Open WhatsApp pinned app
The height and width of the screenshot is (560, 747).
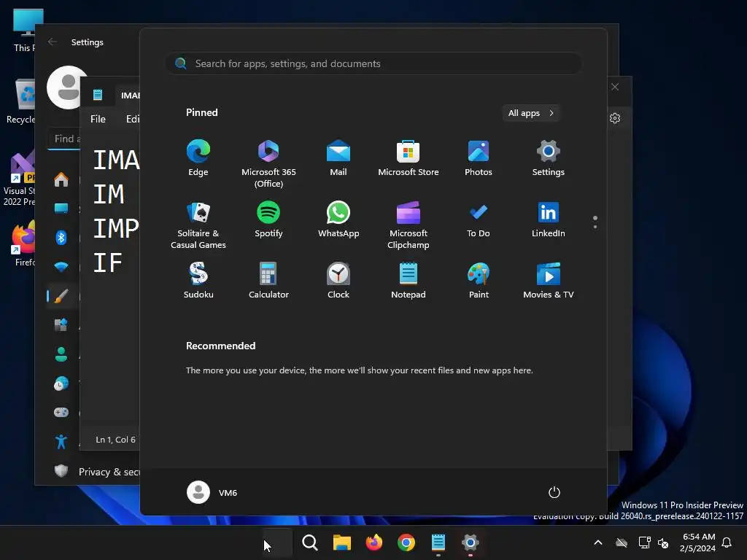pos(338,219)
